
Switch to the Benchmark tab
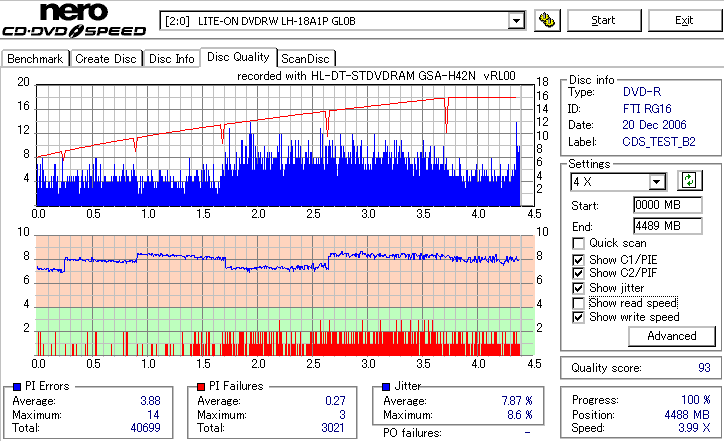click(x=35, y=59)
